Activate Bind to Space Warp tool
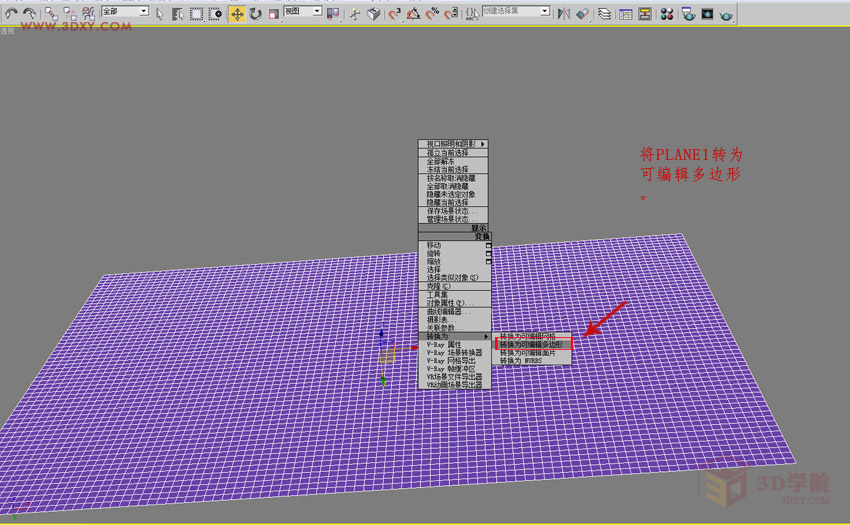The width and height of the screenshot is (850, 525). (88, 14)
